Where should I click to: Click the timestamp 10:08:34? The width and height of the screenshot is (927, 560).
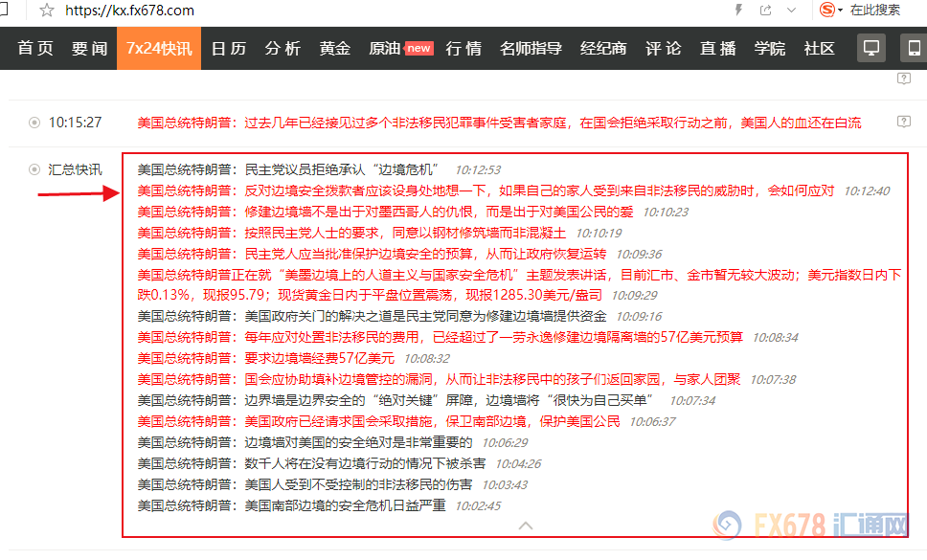(x=775, y=338)
